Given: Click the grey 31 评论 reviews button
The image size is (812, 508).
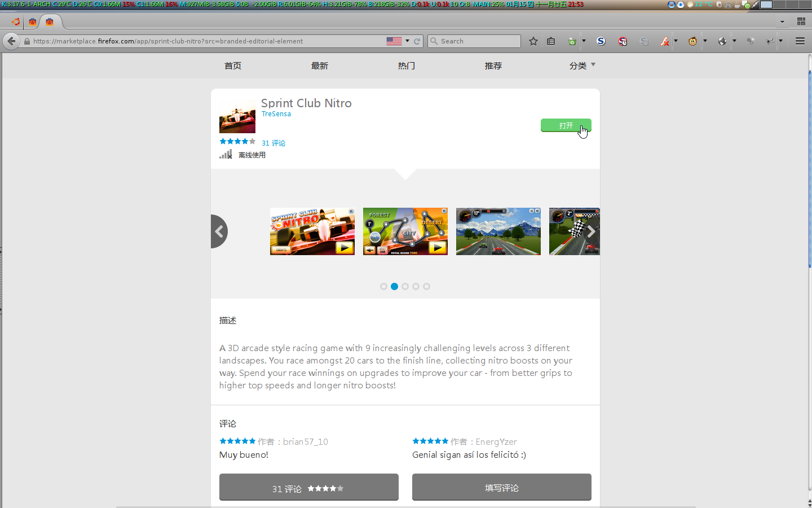Looking at the screenshot, I should 309,487.
